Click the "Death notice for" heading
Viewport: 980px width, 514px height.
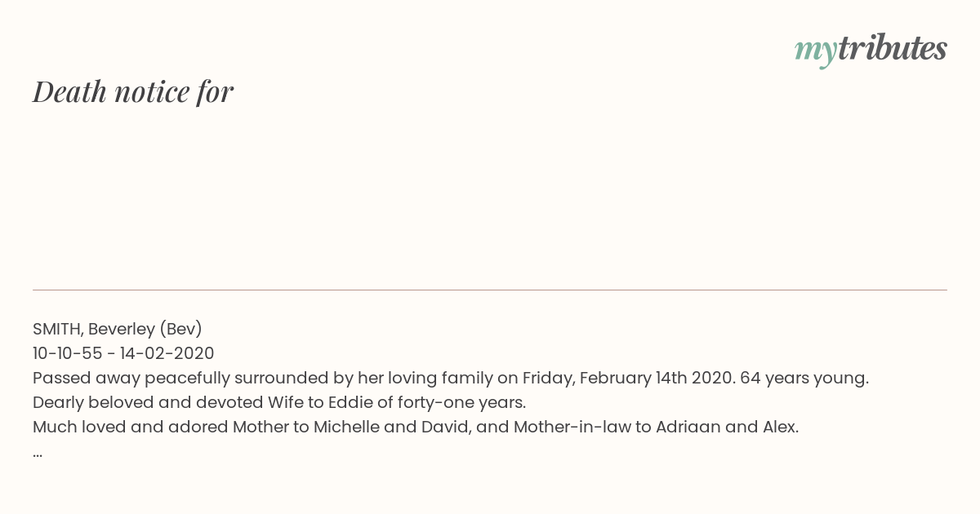click(133, 92)
